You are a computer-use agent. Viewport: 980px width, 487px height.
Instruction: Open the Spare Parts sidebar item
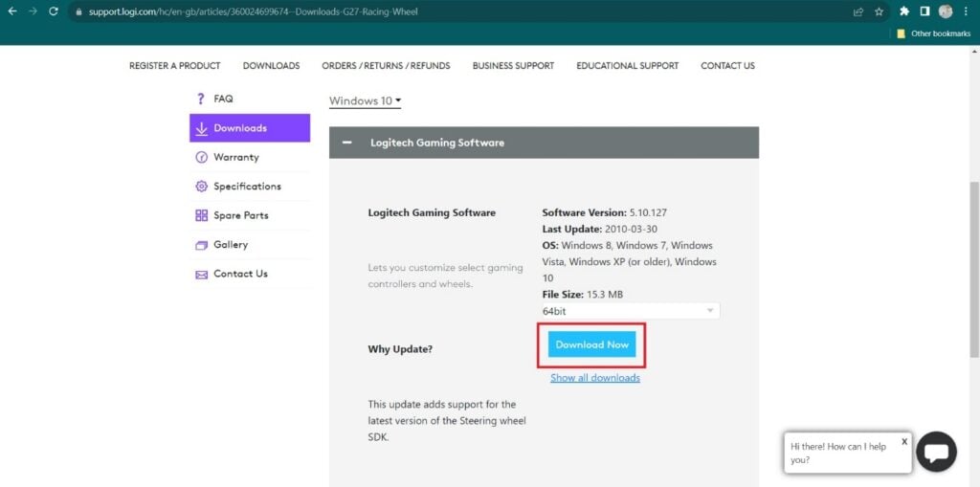coord(240,215)
